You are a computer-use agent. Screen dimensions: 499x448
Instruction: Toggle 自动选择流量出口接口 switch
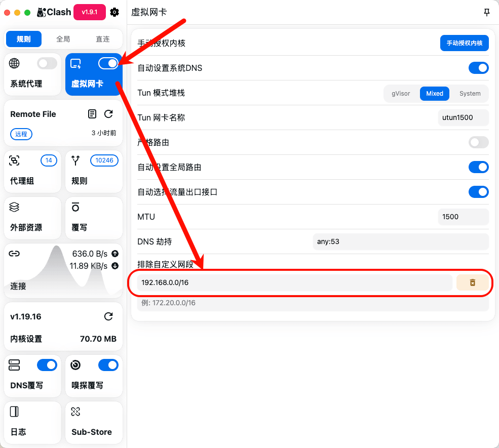(478, 192)
